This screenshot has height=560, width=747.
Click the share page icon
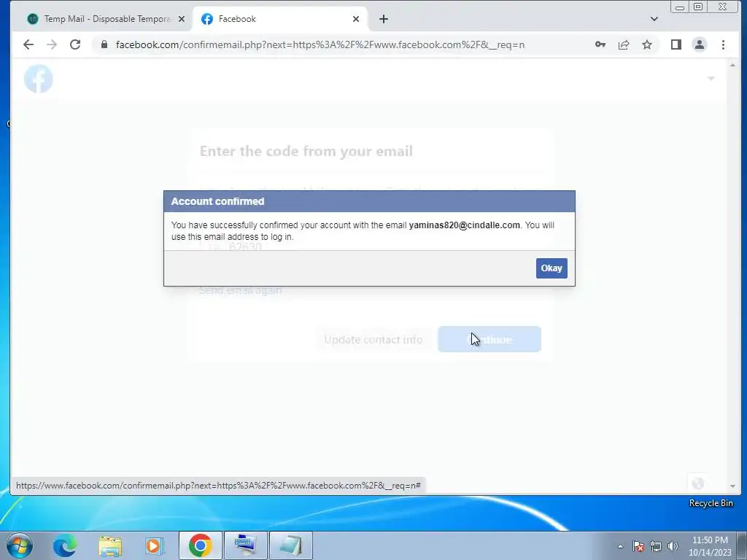[x=624, y=44]
